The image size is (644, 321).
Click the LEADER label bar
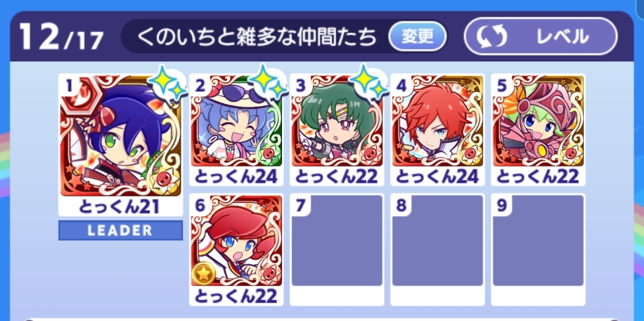(x=120, y=230)
